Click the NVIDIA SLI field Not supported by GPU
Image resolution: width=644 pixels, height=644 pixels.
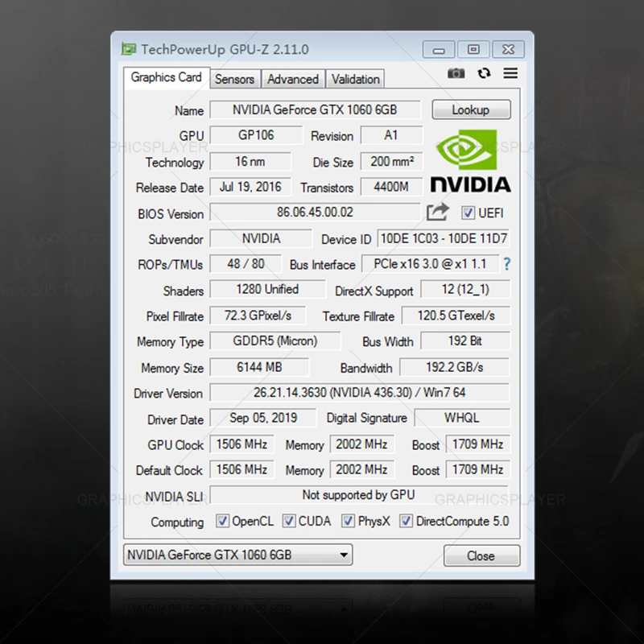(359, 495)
